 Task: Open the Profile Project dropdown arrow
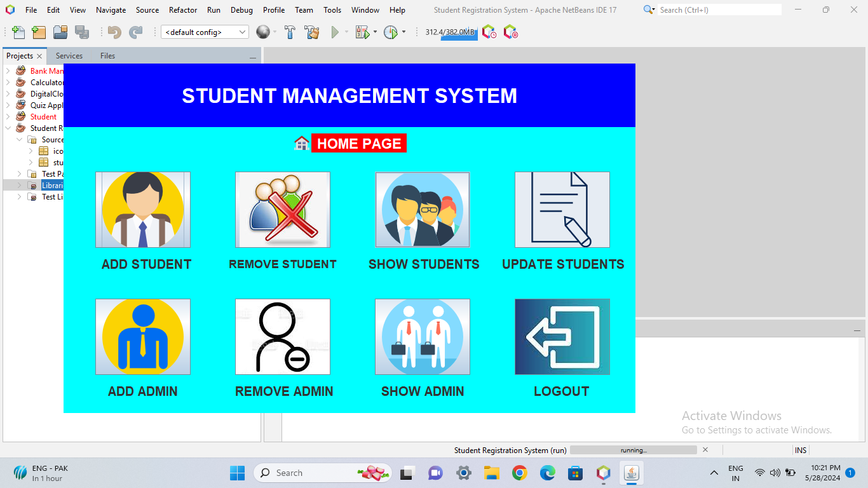point(403,32)
